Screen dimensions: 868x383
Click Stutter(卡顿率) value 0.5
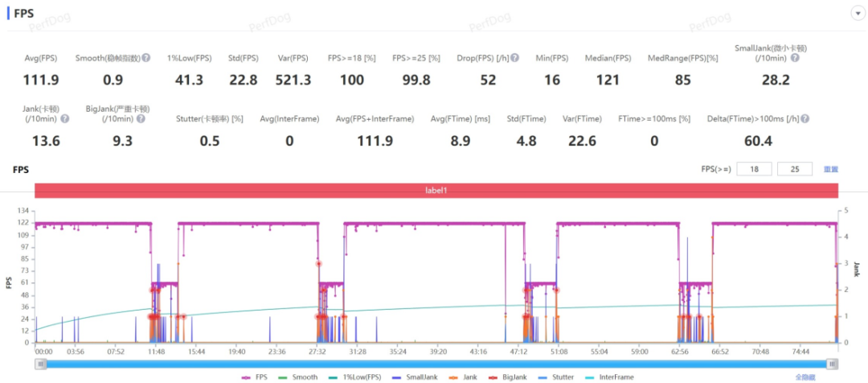click(209, 142)
